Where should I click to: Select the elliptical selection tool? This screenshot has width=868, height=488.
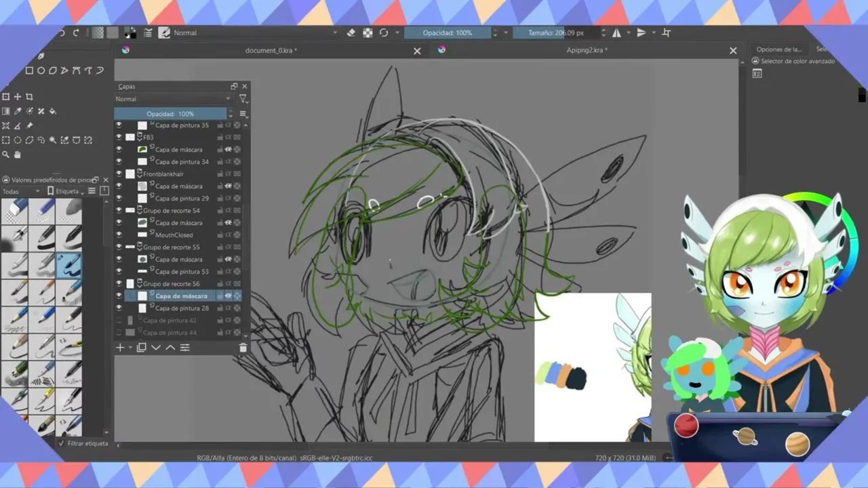click(18, 140)
